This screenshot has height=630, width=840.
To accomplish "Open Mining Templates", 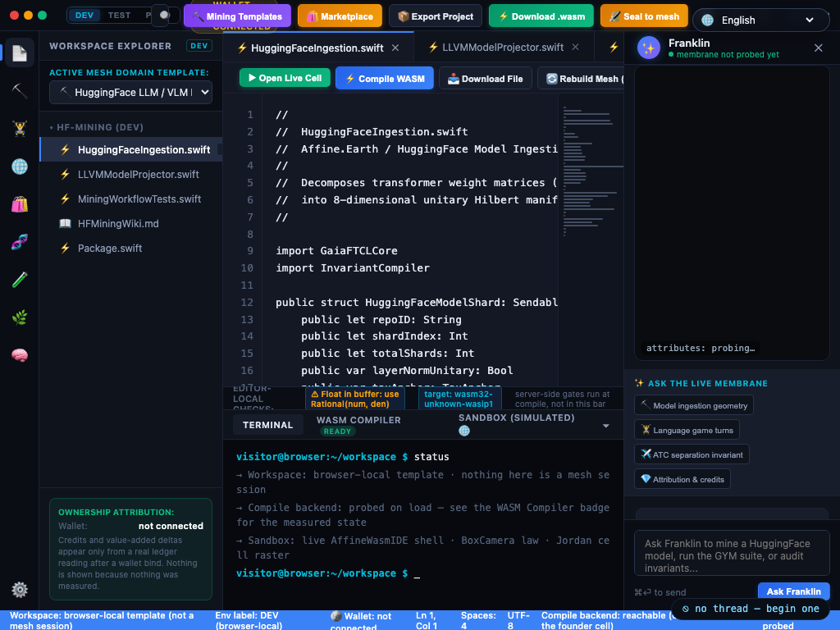I will tap(237, 16).
